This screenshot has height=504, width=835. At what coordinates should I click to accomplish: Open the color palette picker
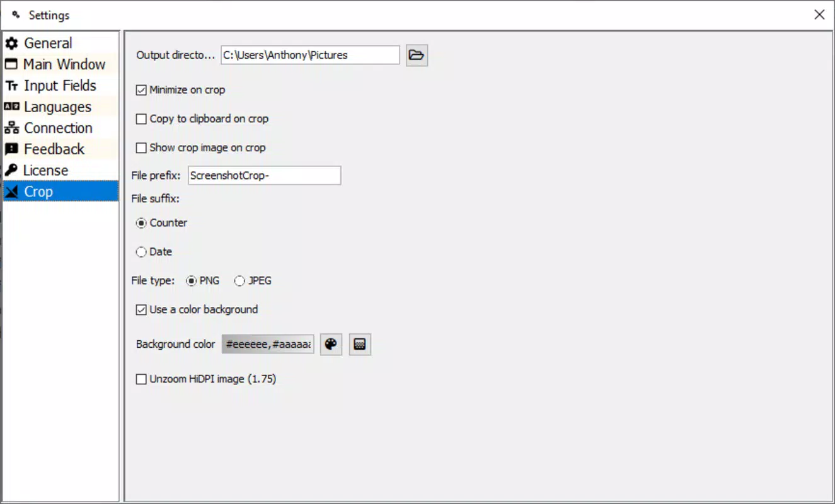click(331, 345)
